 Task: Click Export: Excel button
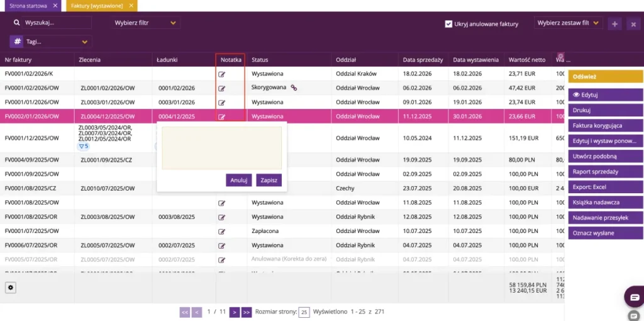pyautogui.click(x=606, y=187)
